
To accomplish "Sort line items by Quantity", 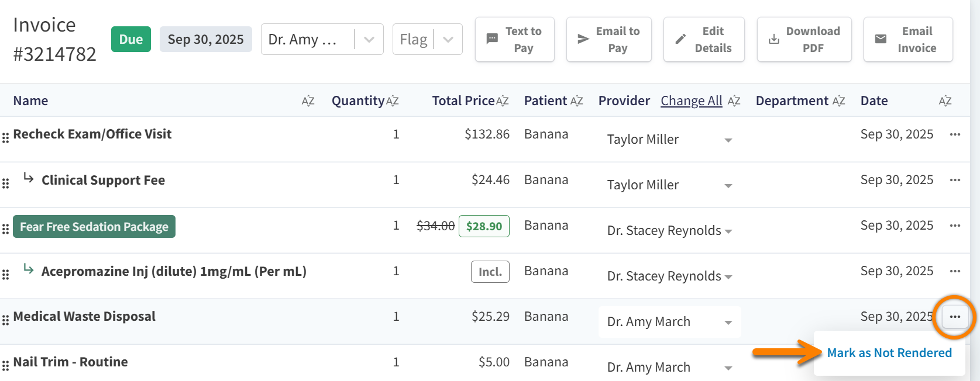I will pyautogui.click(x=393, y=101).
